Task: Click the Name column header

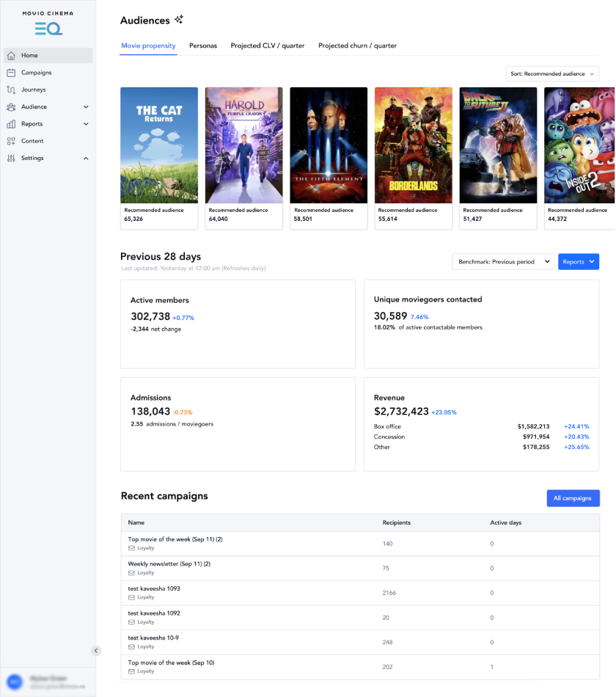Action: coord(136,522)
